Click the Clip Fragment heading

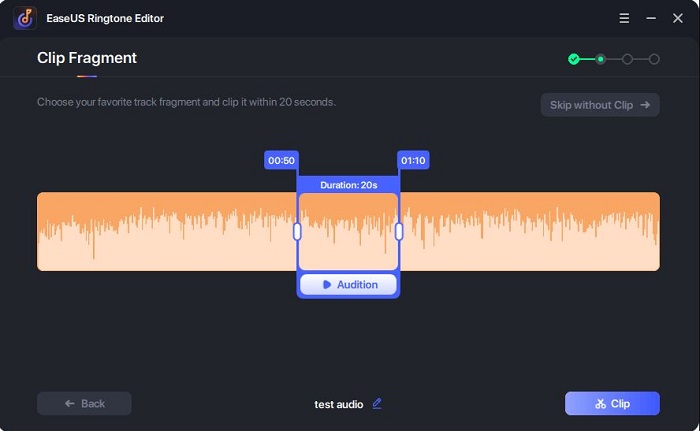point(87,58)
